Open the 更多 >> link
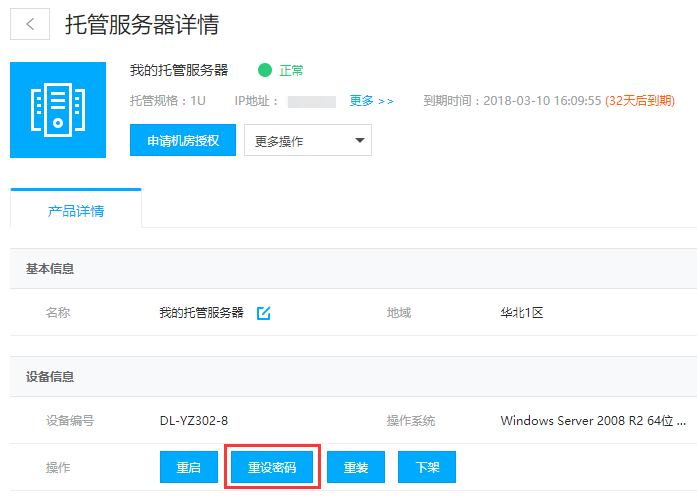This screenshot has width=697, height=501. [x=371, y=101]
